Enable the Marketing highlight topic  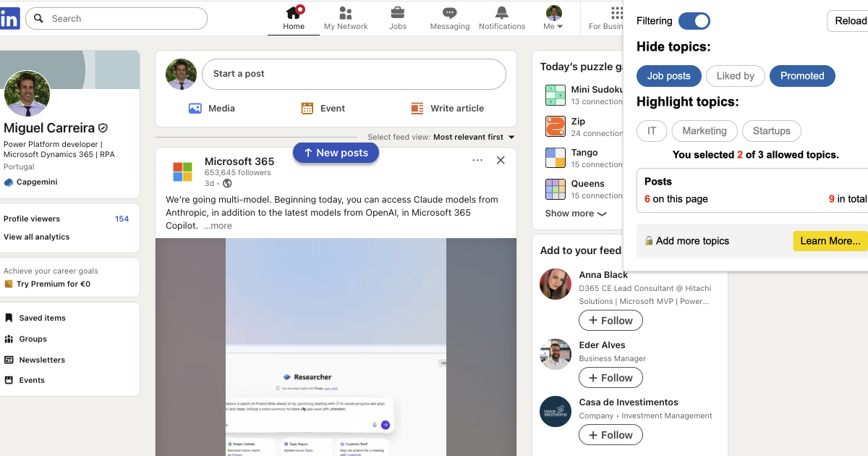704,131
